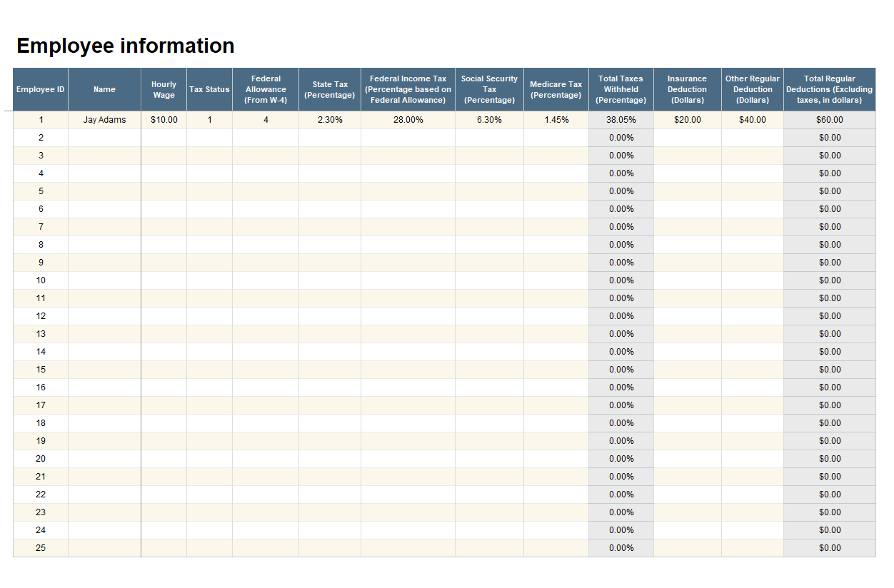Click the 6.30% Social Security tax cell
This screenshot has height=588, width=894.
point(489,120)
